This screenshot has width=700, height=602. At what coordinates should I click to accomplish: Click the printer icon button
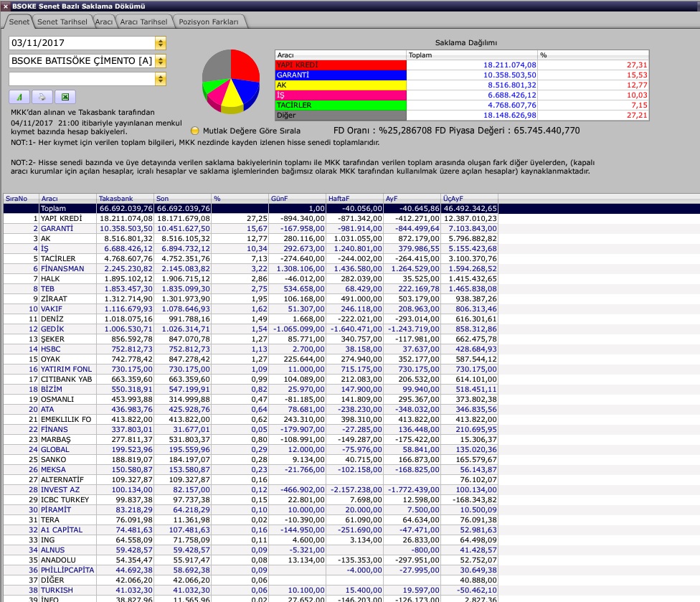pos(42,97)
